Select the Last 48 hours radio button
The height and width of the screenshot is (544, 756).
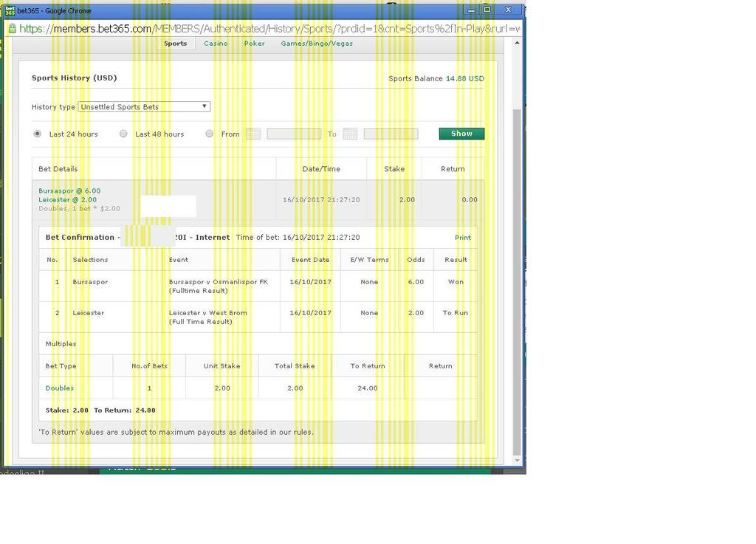tap(123, 134)
